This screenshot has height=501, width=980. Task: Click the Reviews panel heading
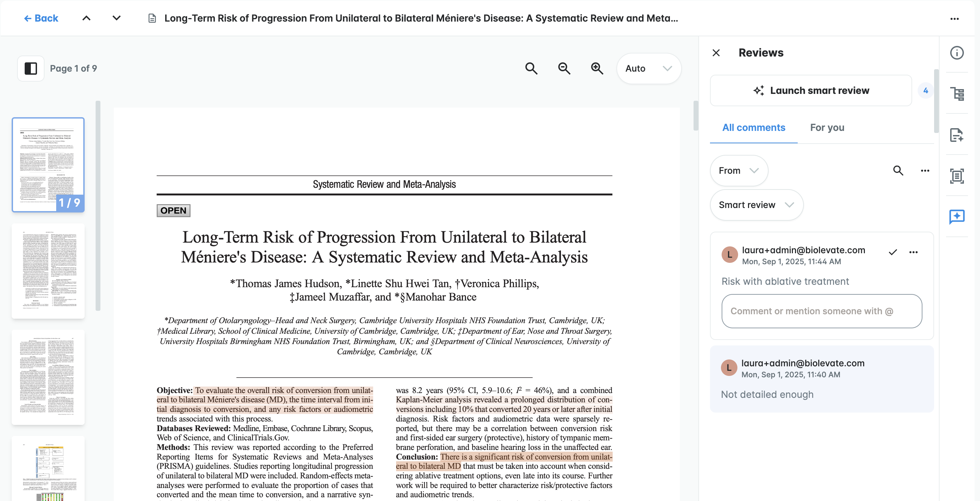point(761,53)
